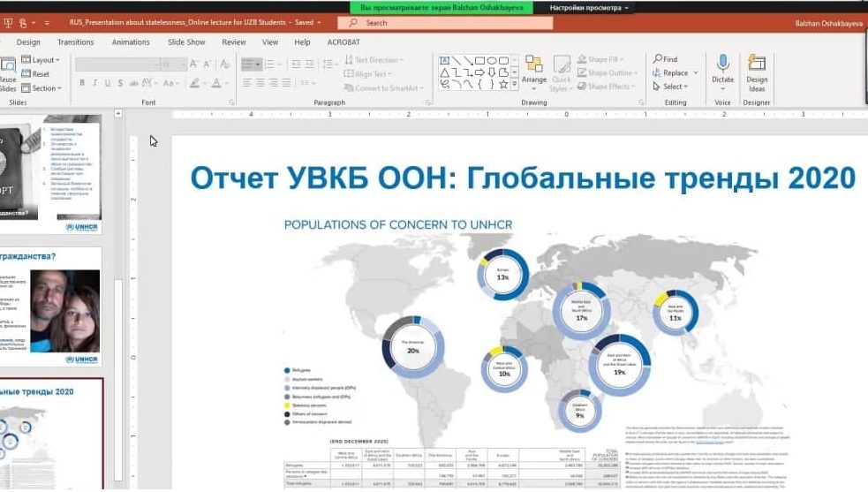
Task: Toggle left text alignment
Action: click(247, 82)
